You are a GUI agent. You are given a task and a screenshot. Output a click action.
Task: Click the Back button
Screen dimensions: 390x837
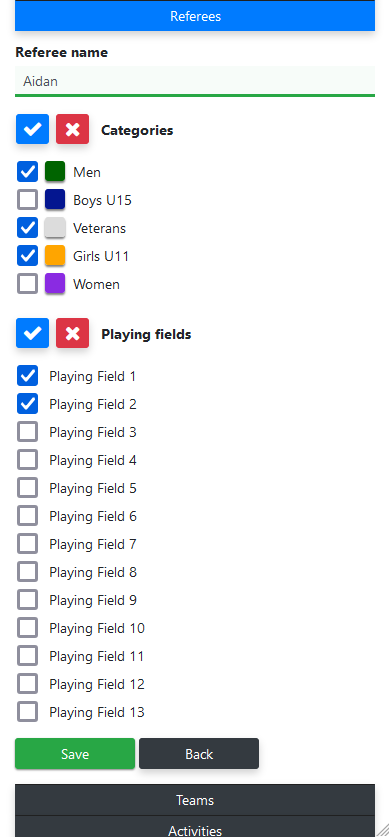pos(199,754)
